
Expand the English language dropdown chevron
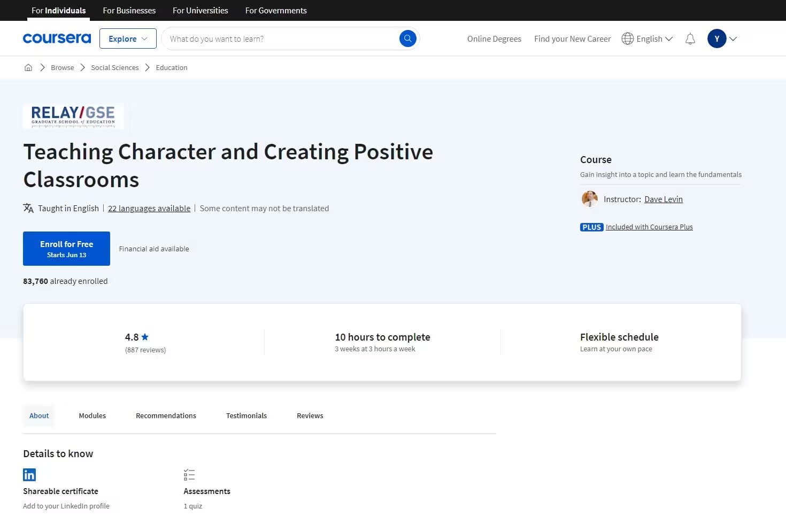tap(669, 38)
